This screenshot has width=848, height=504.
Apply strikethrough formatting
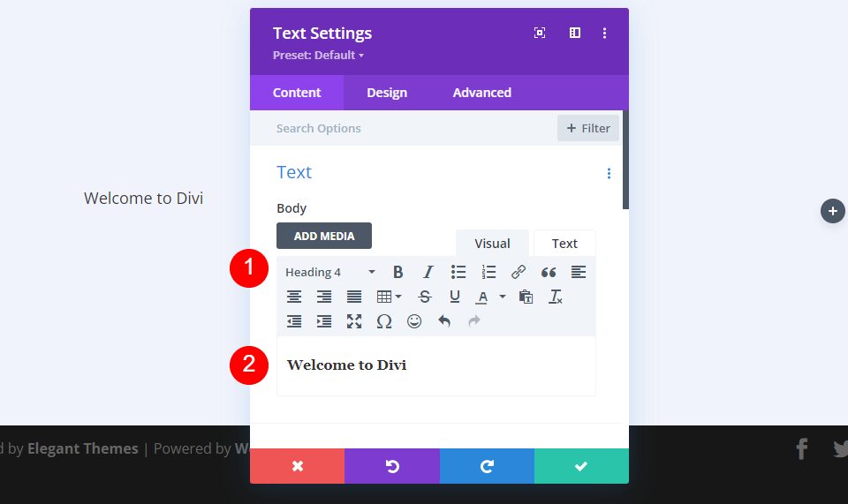coord(425,297)
